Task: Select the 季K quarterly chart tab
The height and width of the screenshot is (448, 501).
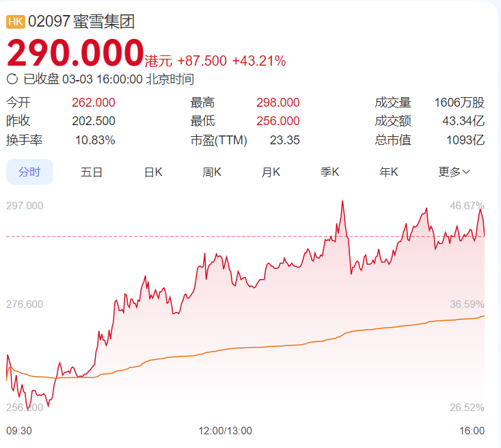Action: coord(330,172)
